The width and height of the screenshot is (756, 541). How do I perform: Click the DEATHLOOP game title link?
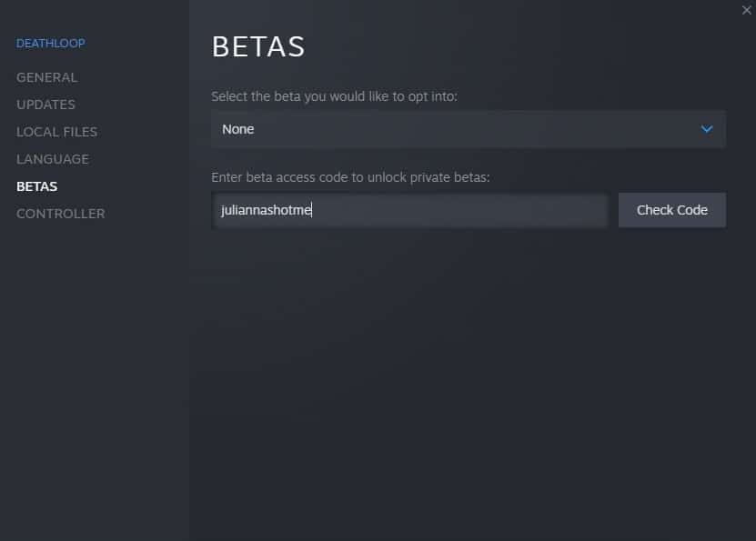(x=50, y=43)
